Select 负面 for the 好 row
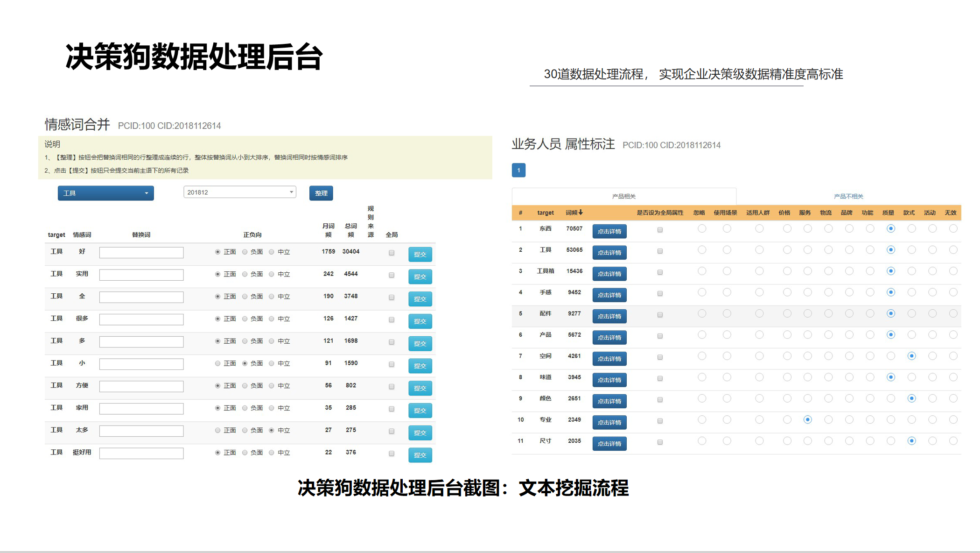 pyautogui.click(x=245, y=252)
